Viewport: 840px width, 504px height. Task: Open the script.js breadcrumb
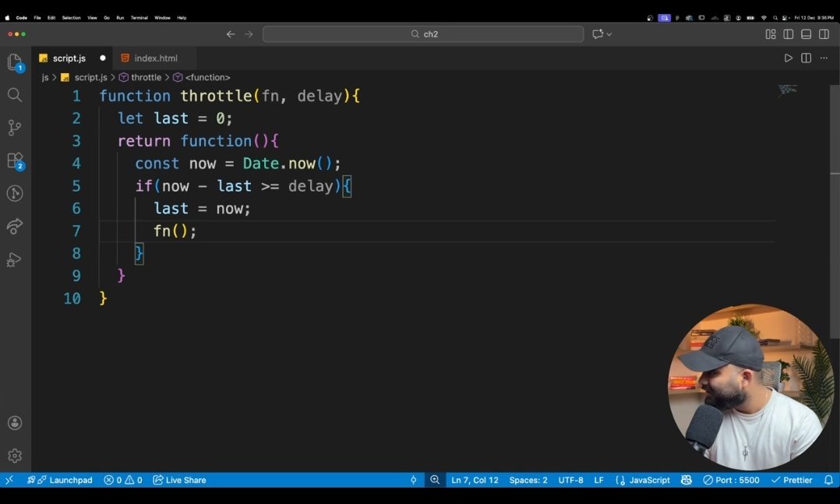[85, 77]
